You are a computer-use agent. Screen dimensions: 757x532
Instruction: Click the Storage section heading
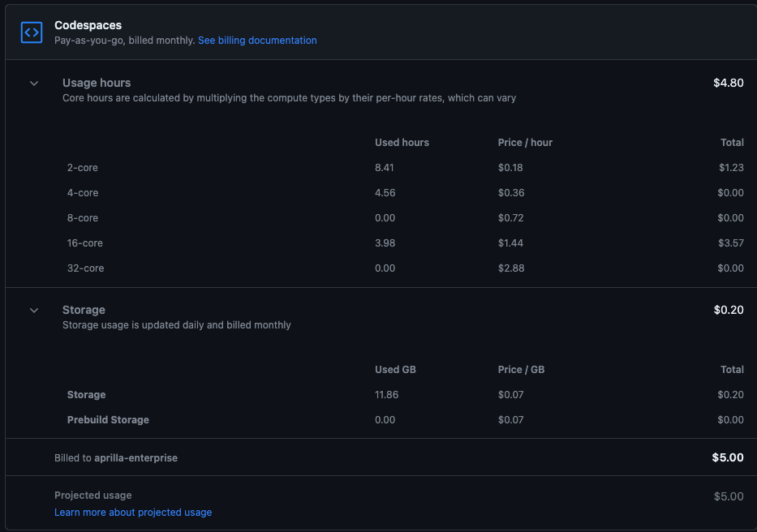click(84, 310)
